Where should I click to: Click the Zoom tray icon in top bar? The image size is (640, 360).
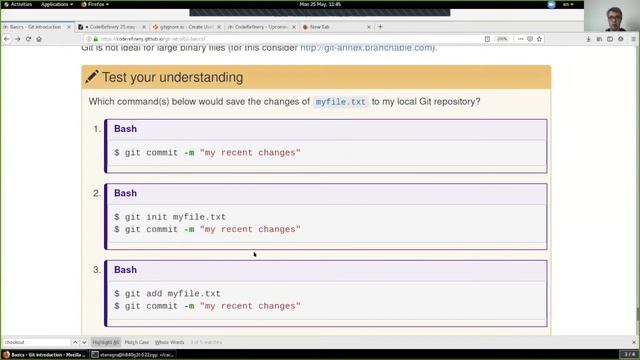click(551, 4)
